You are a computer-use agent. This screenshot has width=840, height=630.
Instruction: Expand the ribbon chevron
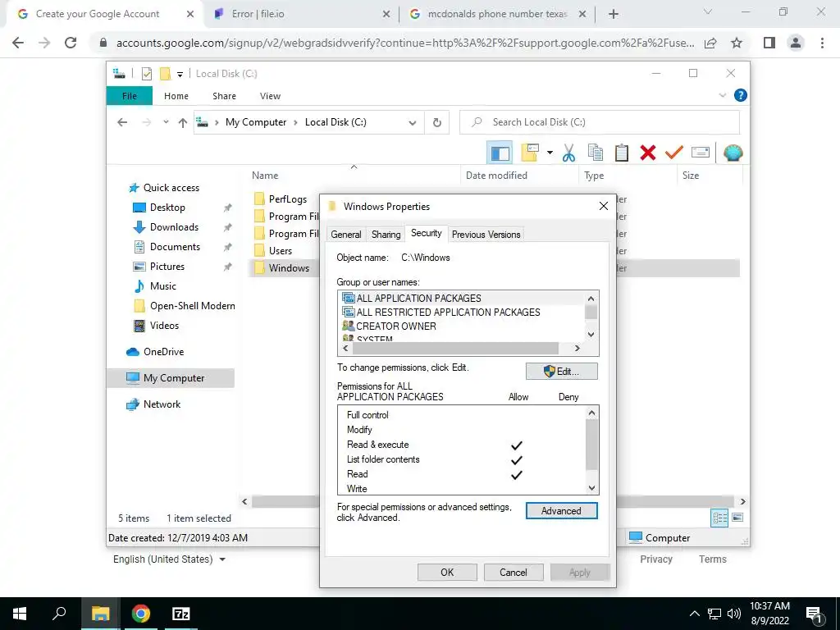(x=722, y=95)
